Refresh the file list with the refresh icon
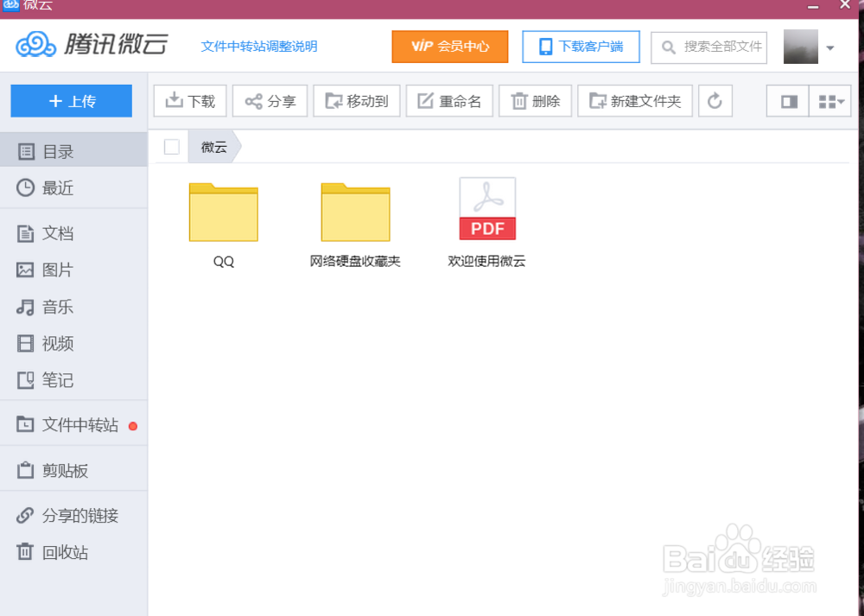Viewport: 864px width, 616px height. (x=715, y=101)
